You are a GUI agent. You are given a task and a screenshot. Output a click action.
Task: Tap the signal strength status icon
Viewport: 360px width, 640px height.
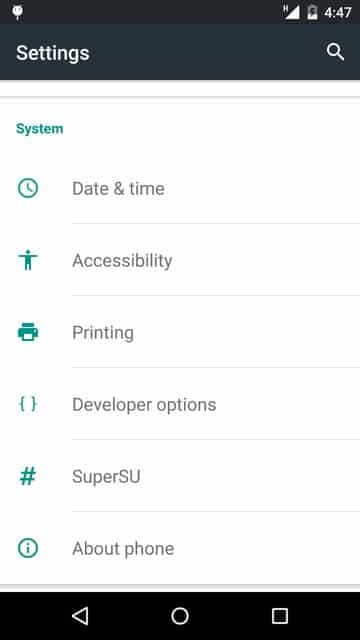coord(291,12)
